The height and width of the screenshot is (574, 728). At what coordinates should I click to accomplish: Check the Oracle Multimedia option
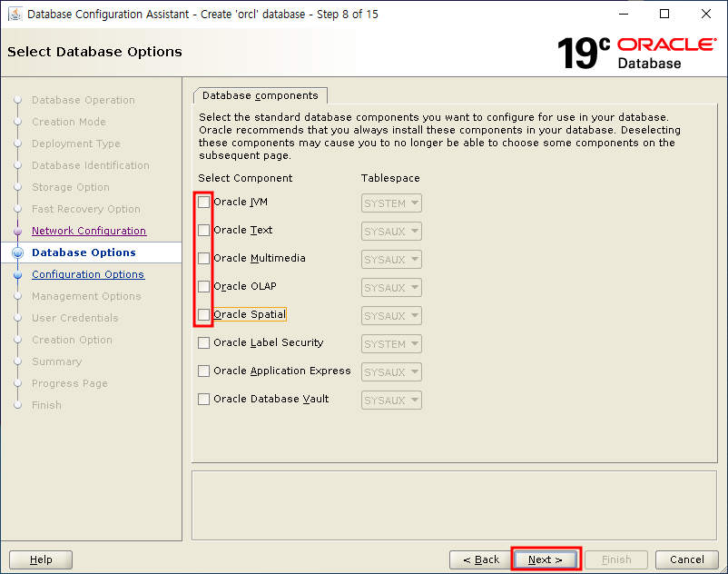[x=203, y=258]
